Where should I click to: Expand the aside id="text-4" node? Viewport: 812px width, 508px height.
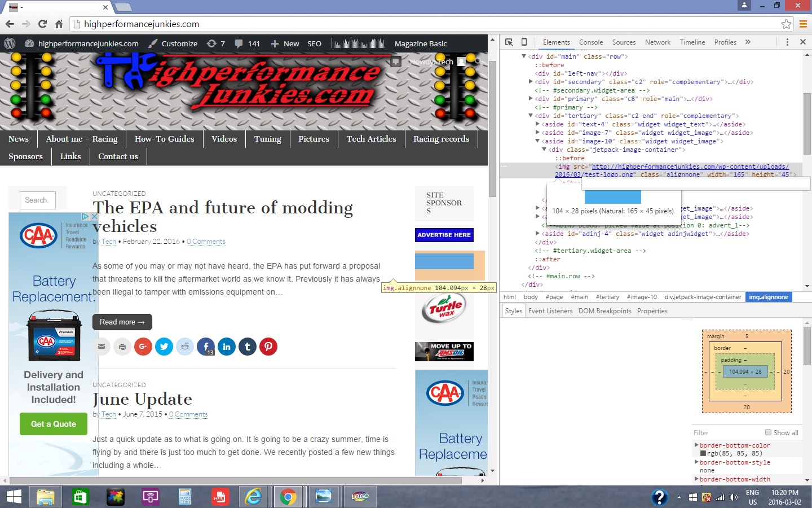(537, 124)
